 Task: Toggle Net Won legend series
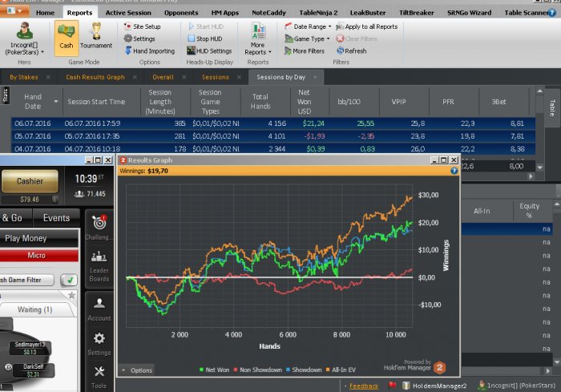[214, 370]
